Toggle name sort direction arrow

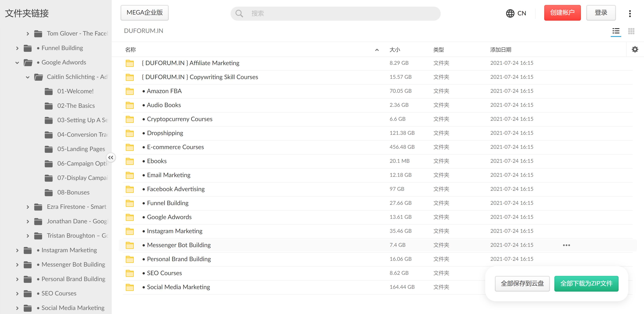coord(377,50)
